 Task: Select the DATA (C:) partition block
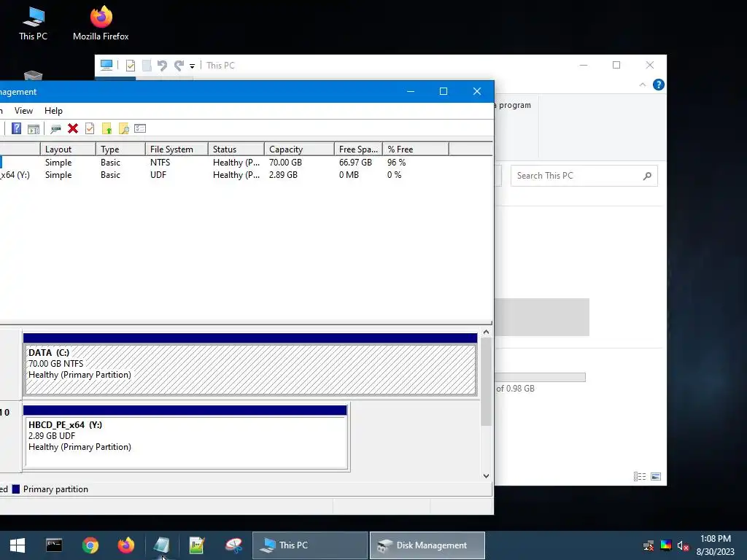point(250,365)
